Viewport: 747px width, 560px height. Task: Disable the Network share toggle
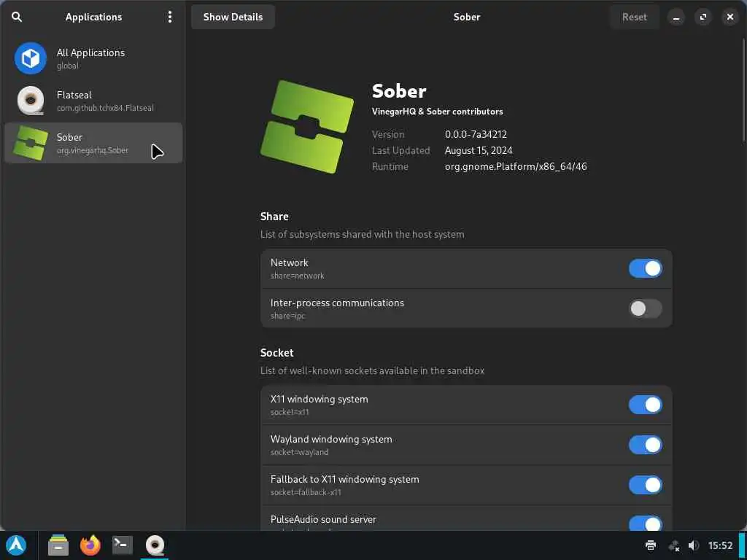645,268
